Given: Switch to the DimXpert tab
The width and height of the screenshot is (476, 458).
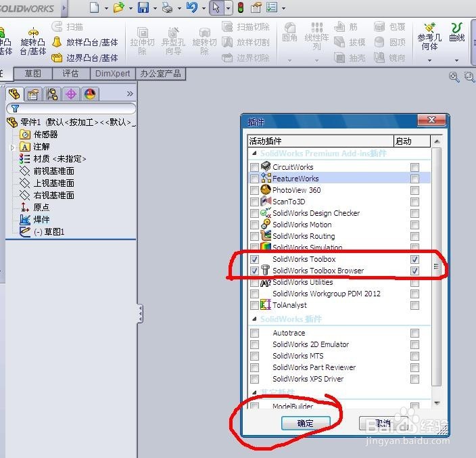Looking at the screenshot, I should click(113, 74).
